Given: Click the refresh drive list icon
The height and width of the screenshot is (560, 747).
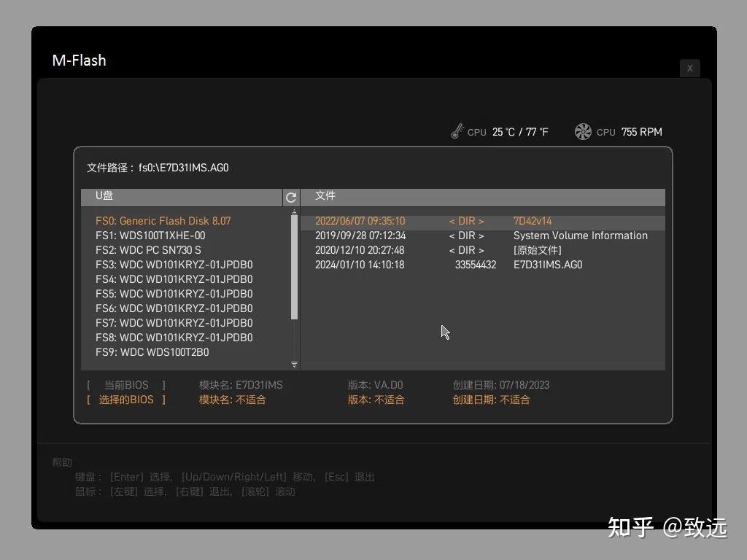Looking at the screenshot, I should (x=291, y=197).
